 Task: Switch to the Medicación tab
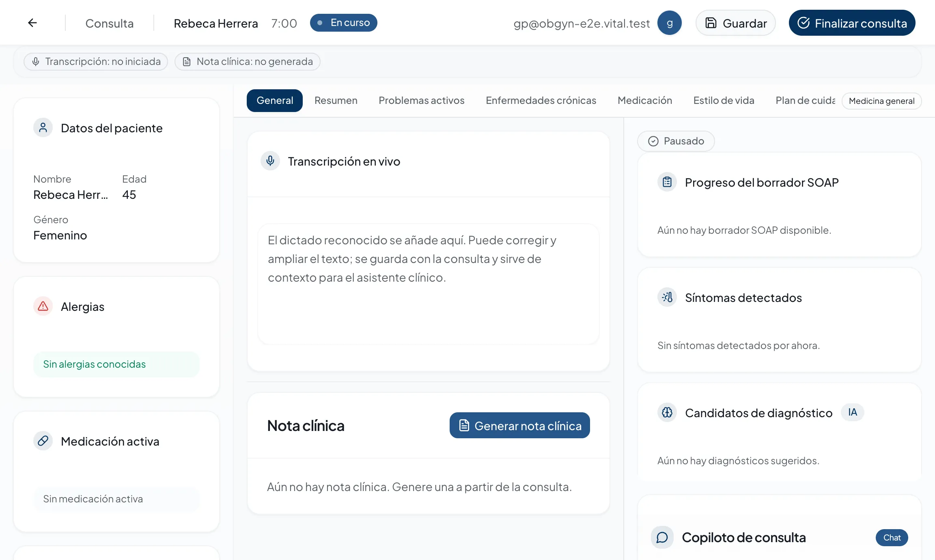point(645,101)
